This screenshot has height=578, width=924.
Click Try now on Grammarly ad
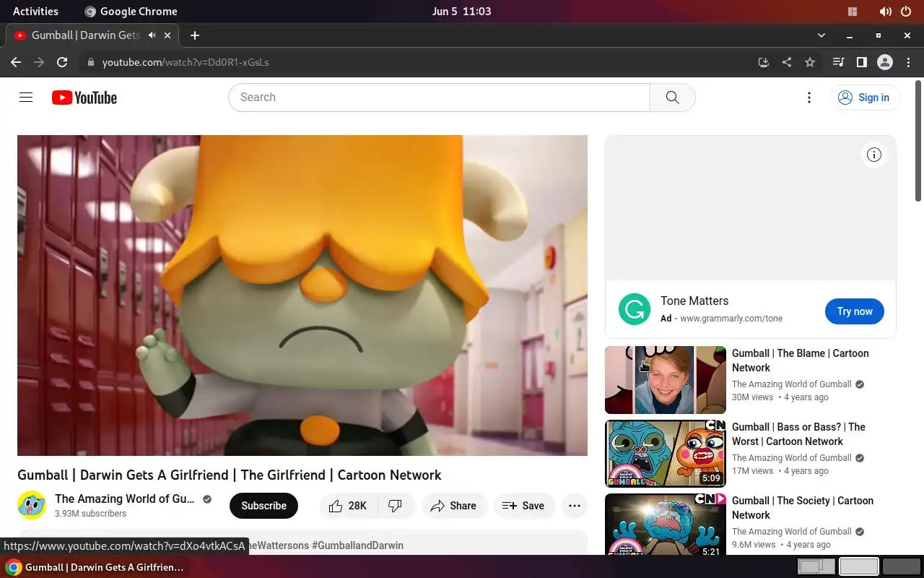coord(855,311)
